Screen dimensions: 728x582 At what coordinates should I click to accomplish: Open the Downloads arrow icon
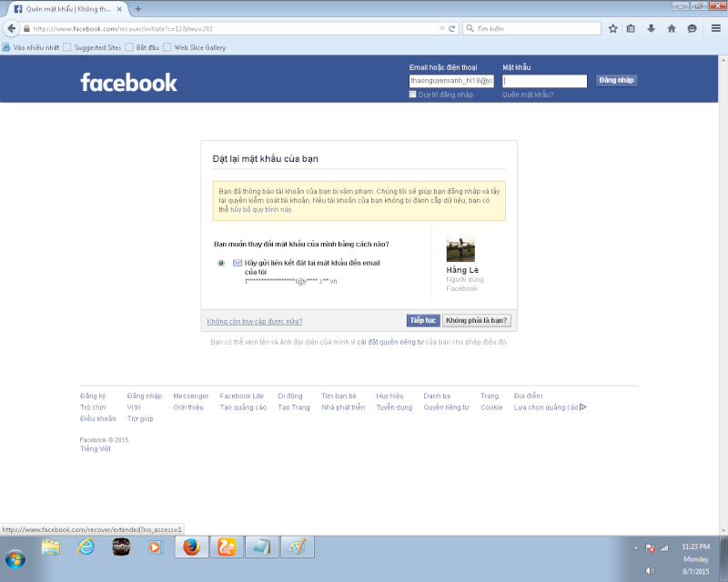651,29
